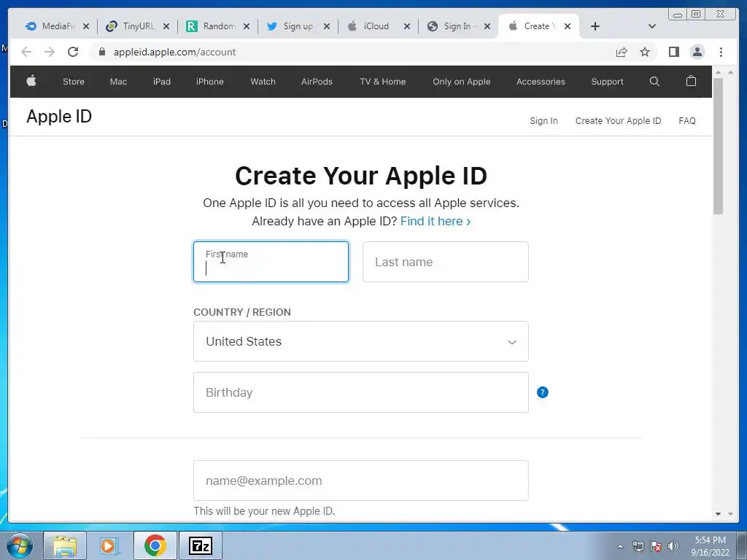The height and width of the screenshot is (560, 747).
Task: Open the iPhone menu item
Action: (x=209, y=82)
